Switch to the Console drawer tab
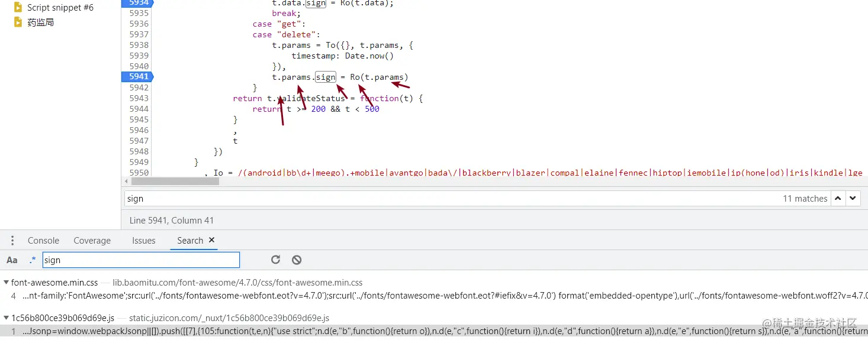 click(x=43, y=241)
